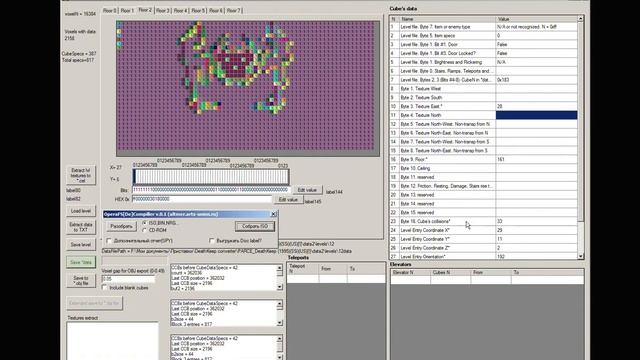The height and width of the screenshot is (360, 640).
Task: Open the Floor 3 tab
Action: [162, 10]
